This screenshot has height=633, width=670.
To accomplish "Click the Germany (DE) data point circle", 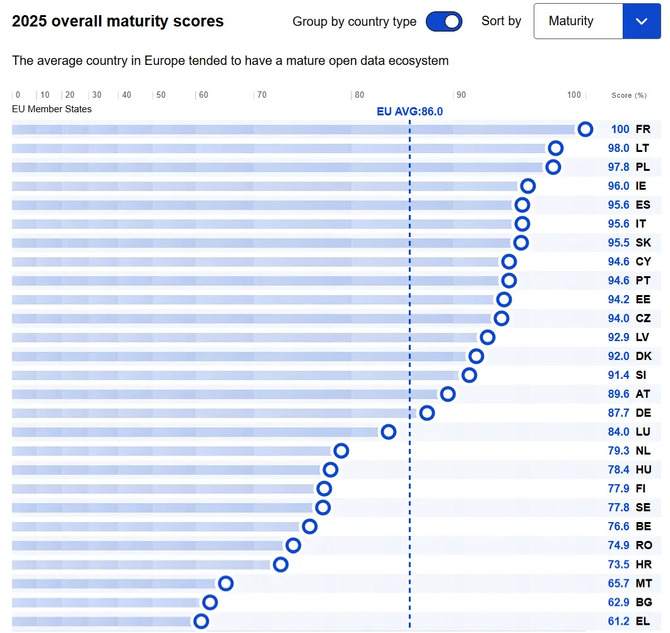I will coord(427,413).
